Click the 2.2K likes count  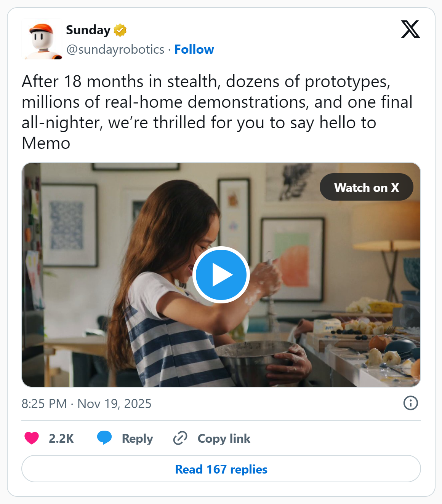(61, 439)
